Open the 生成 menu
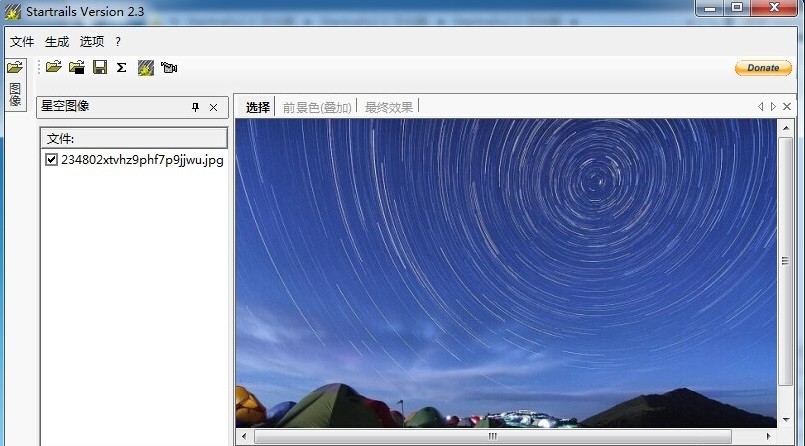805x446 pixels. (57, 42)
